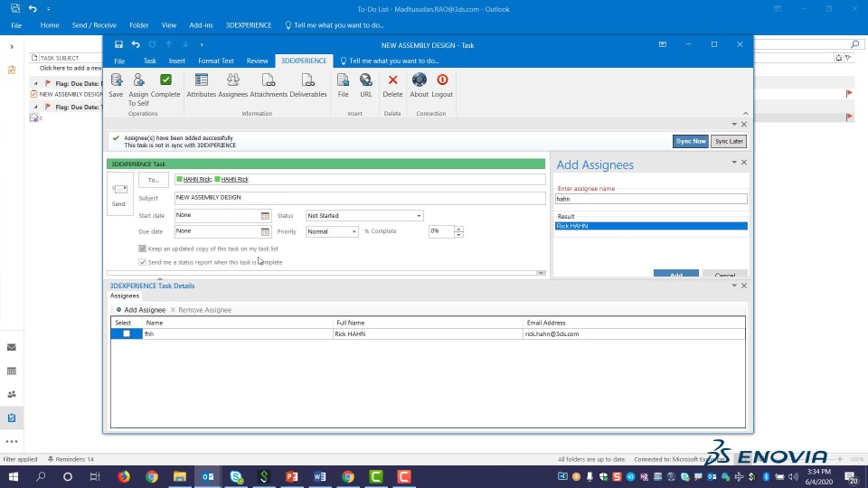Click the Logout power icon

pyautogui.click(x=442, y=81)
